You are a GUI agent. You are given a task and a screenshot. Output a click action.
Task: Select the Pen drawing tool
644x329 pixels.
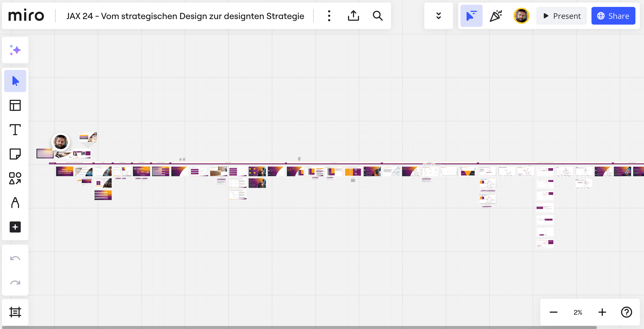point(15,203)
